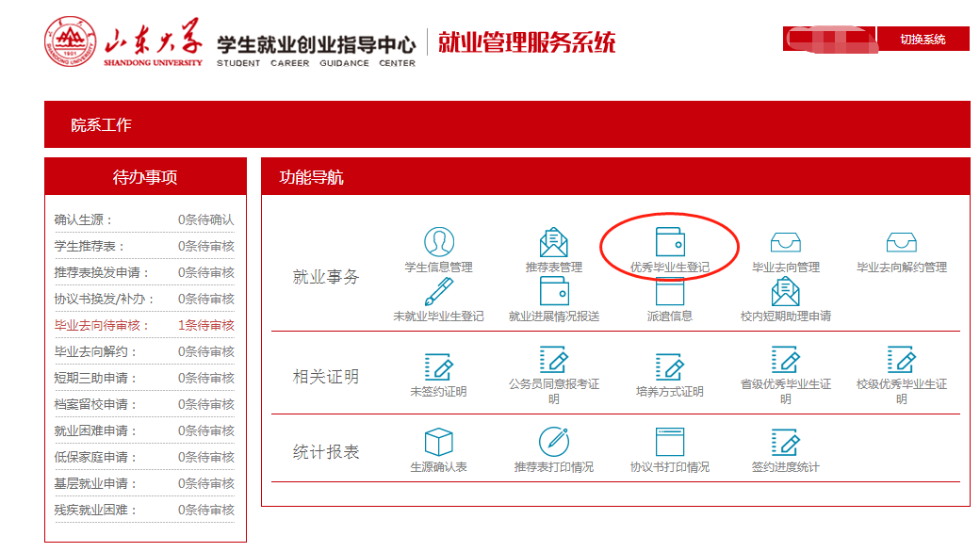Open the 省级优秀毕业生证明 icon
980x552 pixels.
pyautogui.click(x=785, y=360)
